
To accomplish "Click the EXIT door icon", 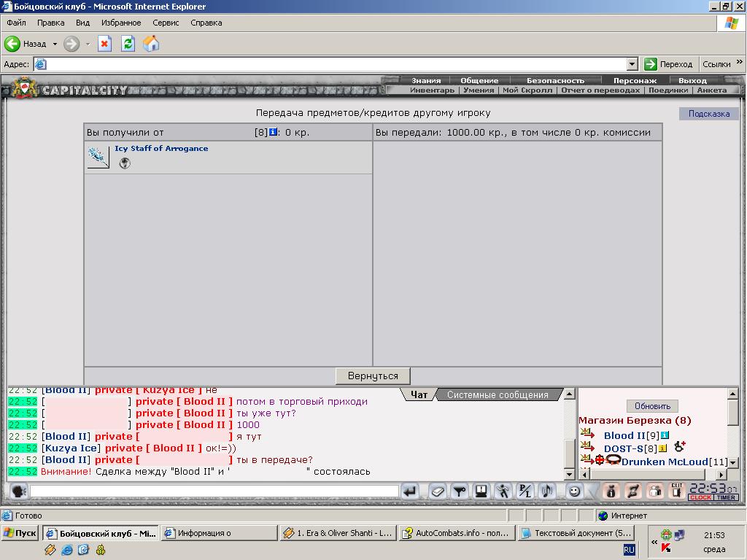I will (677, 491).
